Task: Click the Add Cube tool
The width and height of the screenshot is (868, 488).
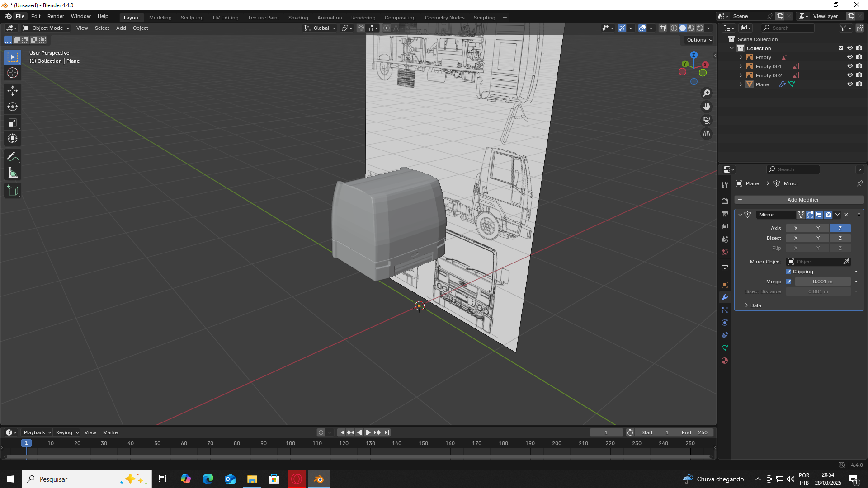Action: point(13,191)
